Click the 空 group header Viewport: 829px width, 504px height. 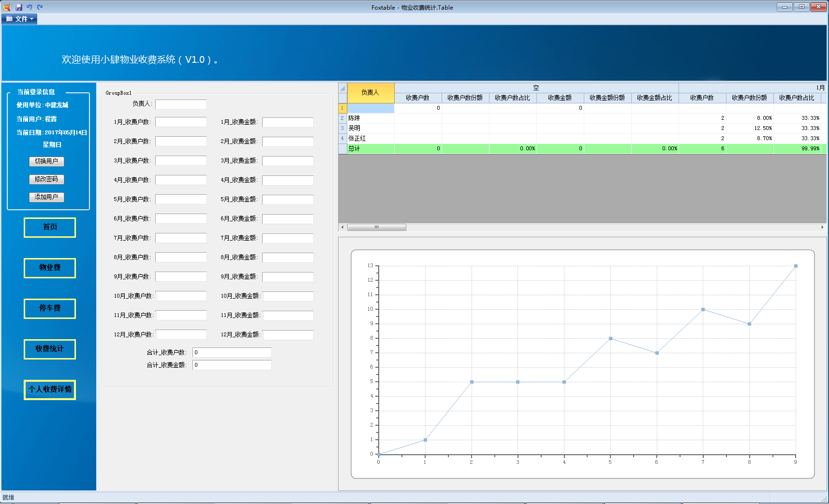click(x=536, y=88)
